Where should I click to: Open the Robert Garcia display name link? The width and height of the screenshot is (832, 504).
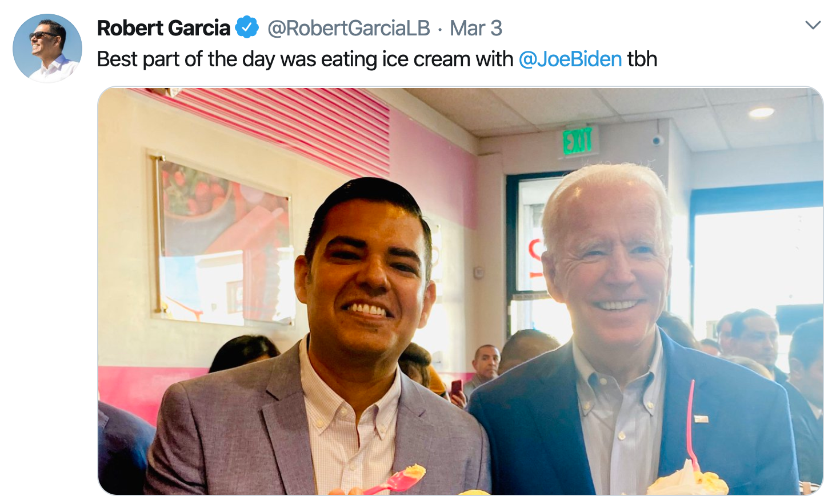(163, 28)
